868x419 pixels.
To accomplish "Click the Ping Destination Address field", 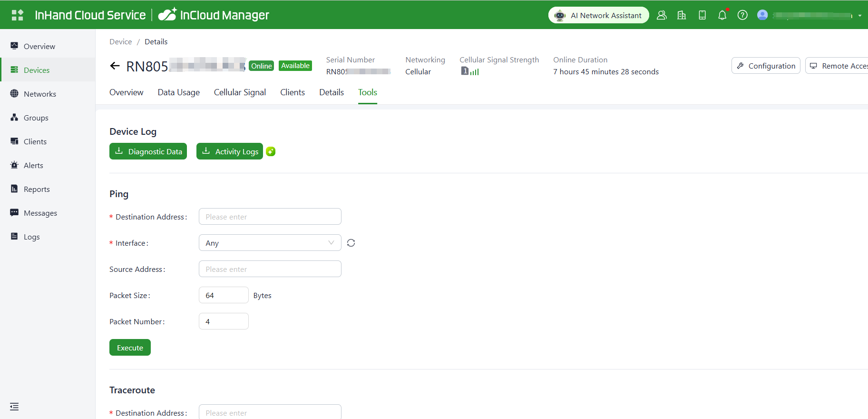I will pyautogui.click(x=270, y=217).
